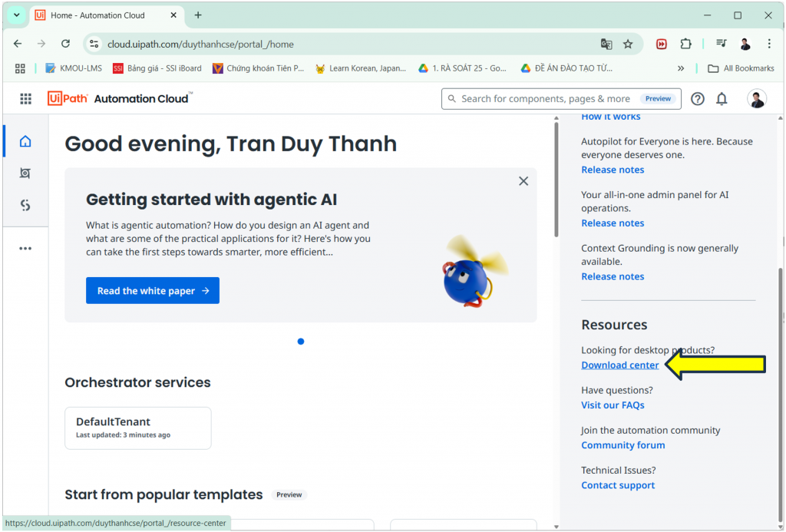Screen dimensions: 786x532
Task: Open a new browser tab
Action: pos(198,15)
